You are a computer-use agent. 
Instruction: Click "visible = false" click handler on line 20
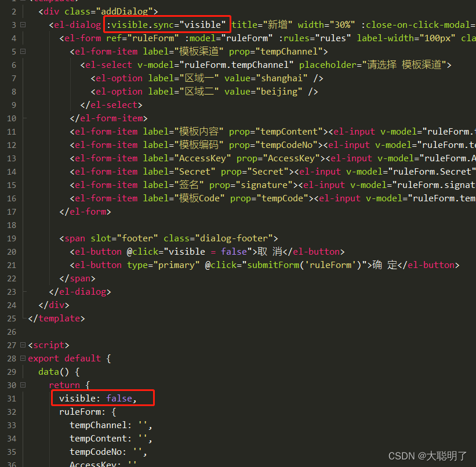click(208, 252)
